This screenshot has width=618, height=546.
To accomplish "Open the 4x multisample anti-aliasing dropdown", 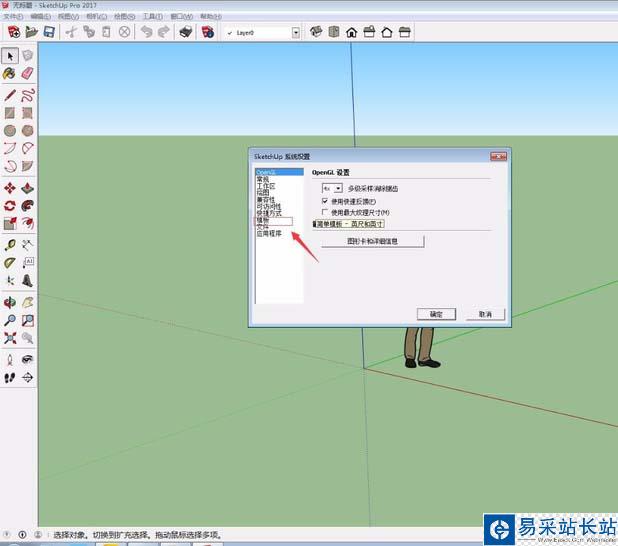I will 332,188.
